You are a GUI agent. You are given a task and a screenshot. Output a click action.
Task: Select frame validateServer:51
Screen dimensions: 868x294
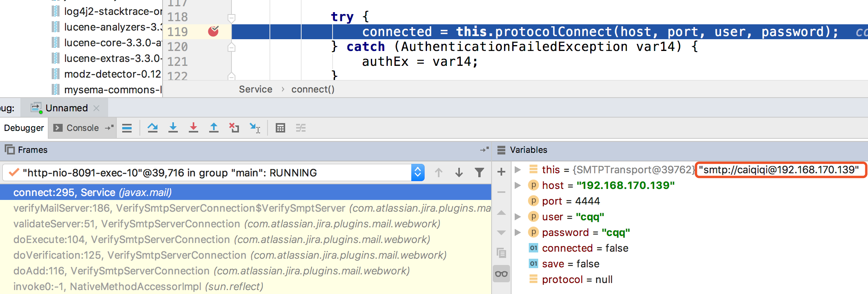[246, 224]
